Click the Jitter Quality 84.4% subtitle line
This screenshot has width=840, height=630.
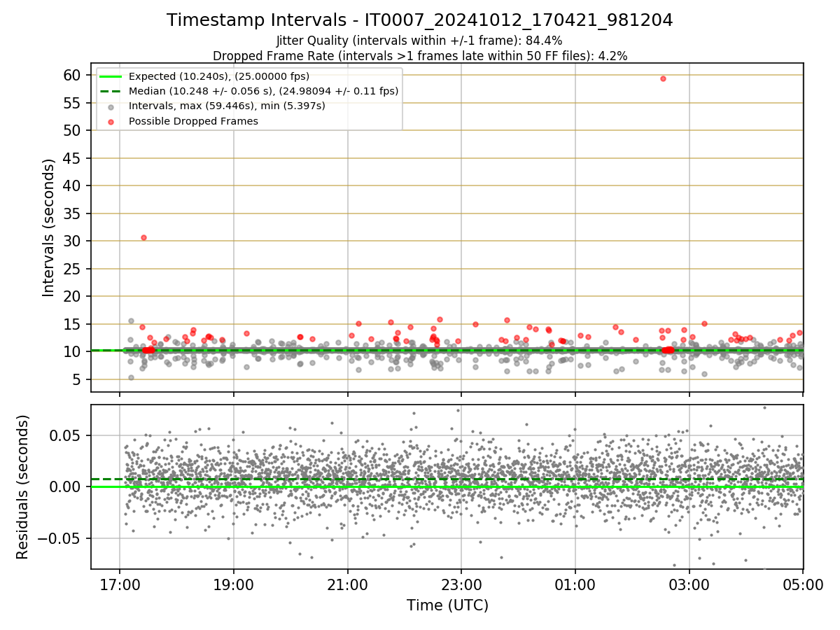click(x=420, y=41)
